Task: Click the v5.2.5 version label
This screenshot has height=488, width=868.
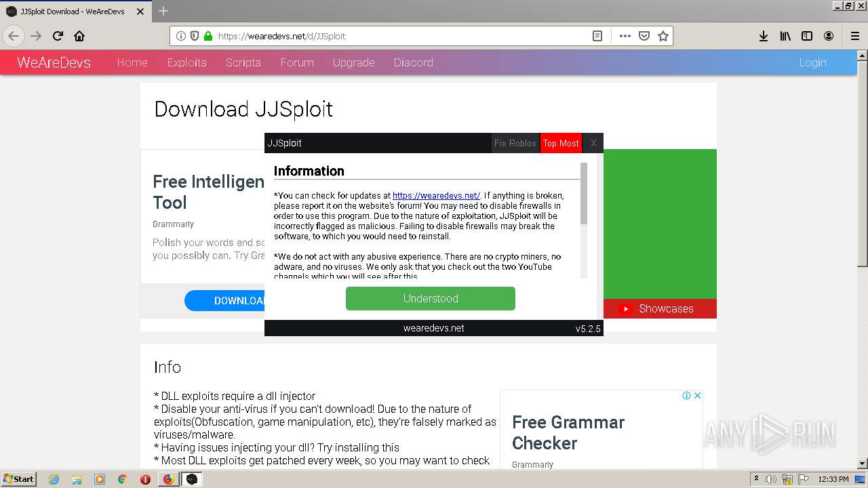Action: [x=588, y=329]
